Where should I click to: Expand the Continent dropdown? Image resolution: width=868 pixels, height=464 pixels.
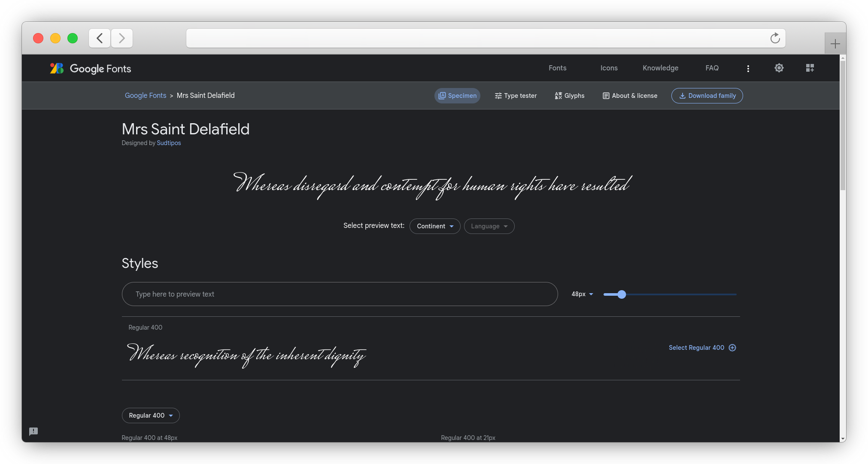pyautogui.click(x=435, y=226)
